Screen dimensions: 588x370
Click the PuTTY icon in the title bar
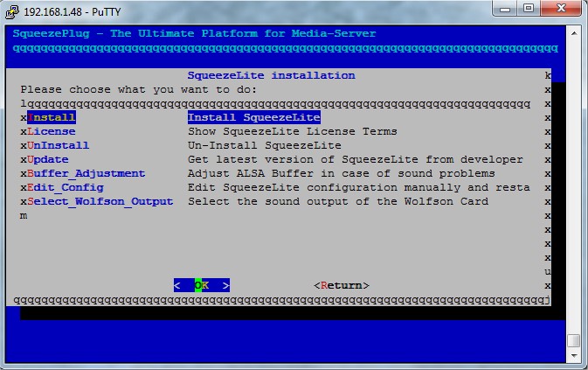(12, 11)
